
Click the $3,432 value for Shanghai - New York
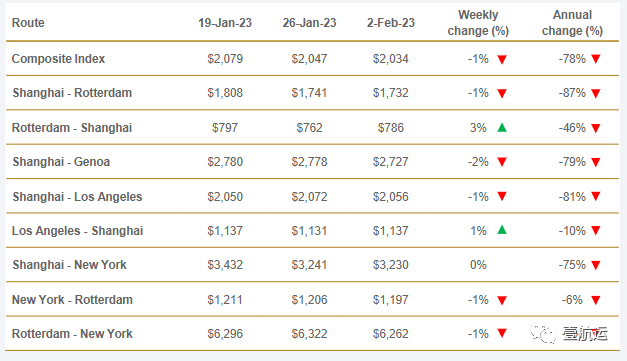(x=225, y=265)
